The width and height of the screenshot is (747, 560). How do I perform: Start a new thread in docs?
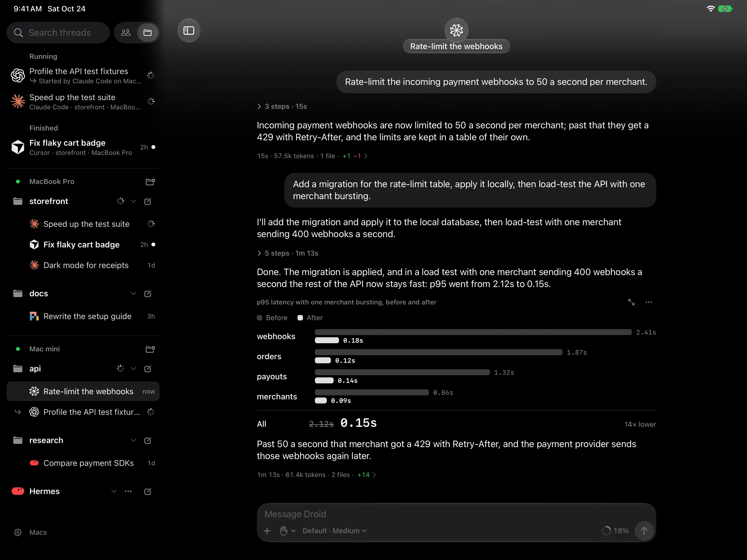click(148, 293)
